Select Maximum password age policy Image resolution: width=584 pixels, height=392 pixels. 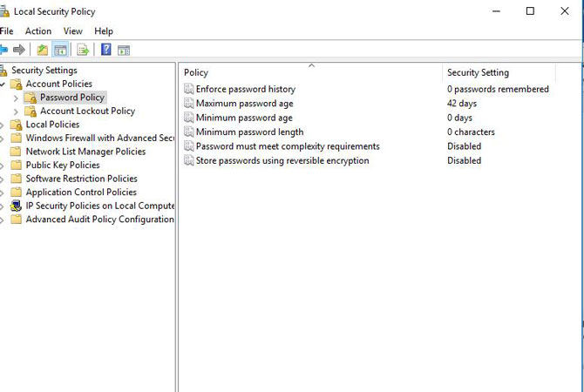244,103
